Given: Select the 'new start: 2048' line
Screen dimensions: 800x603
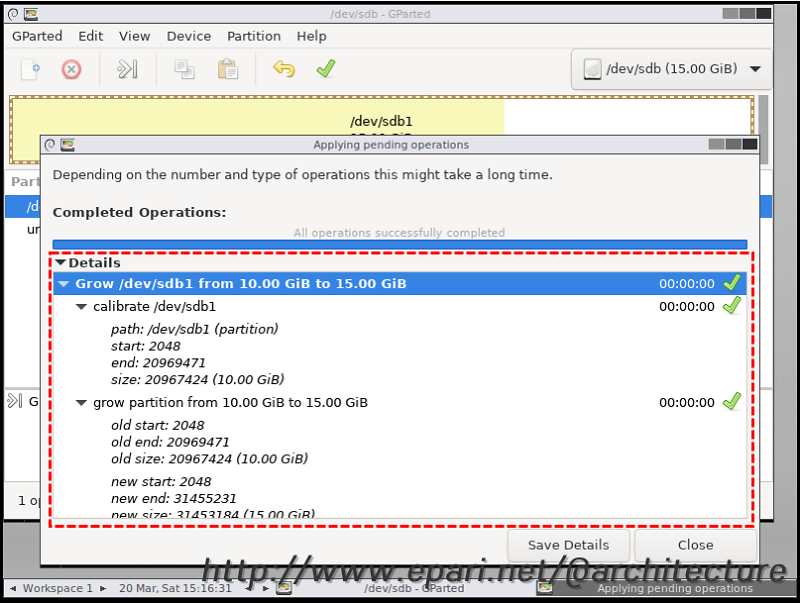Looking at the screenshot, I should tap(161, 481).
